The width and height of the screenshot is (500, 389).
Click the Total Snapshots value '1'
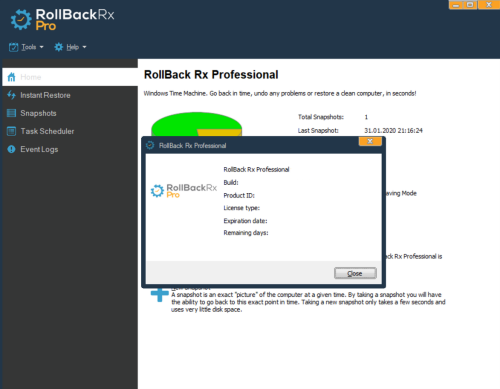click(x=366, y=117)
